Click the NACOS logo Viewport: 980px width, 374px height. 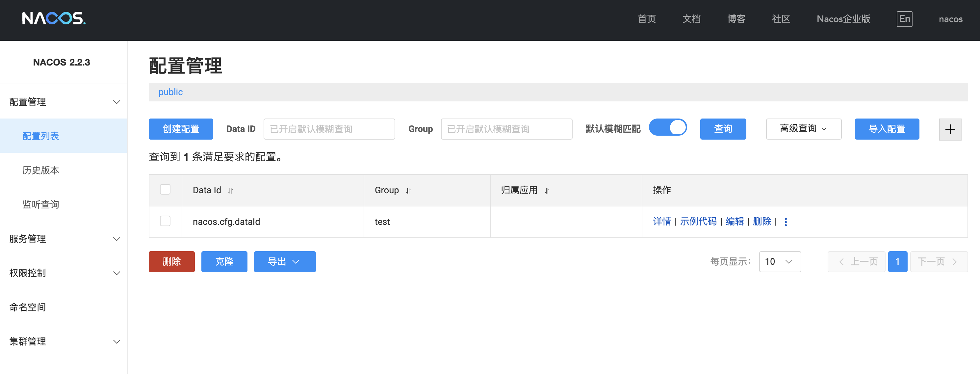pyautogui.click(x=54, y=18)
